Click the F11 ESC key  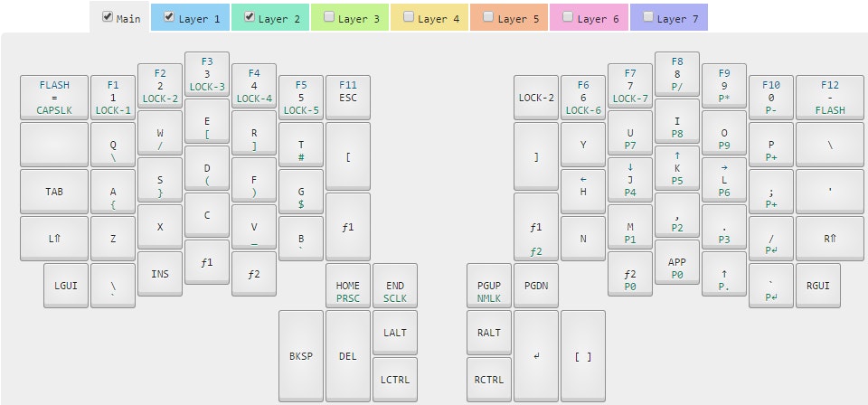348,98
